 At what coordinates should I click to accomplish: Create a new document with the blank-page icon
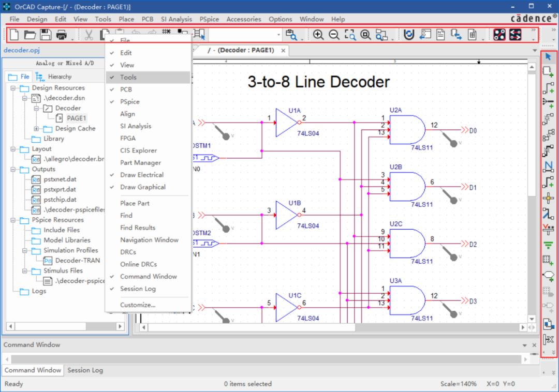coord(14,35)
